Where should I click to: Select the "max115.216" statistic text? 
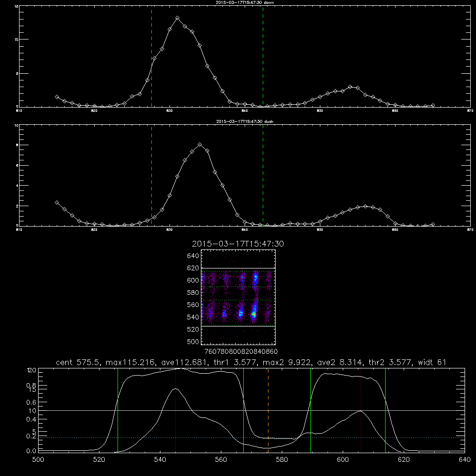(131, 362)
